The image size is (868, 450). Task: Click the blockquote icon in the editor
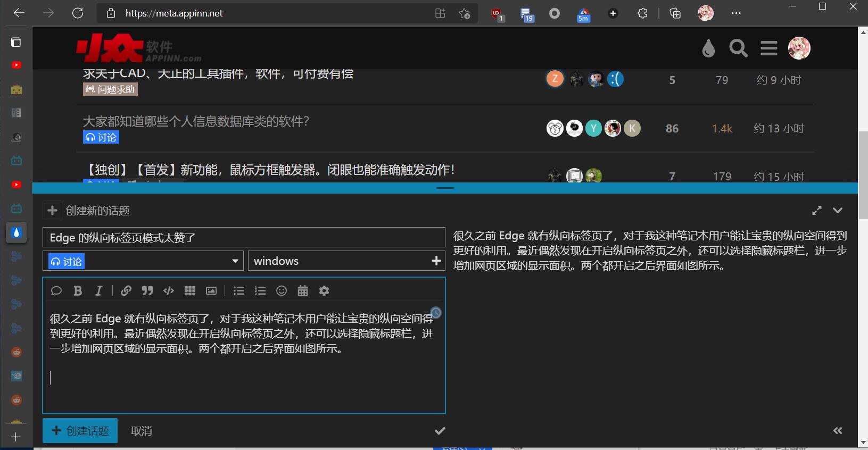tap(147, 290)
